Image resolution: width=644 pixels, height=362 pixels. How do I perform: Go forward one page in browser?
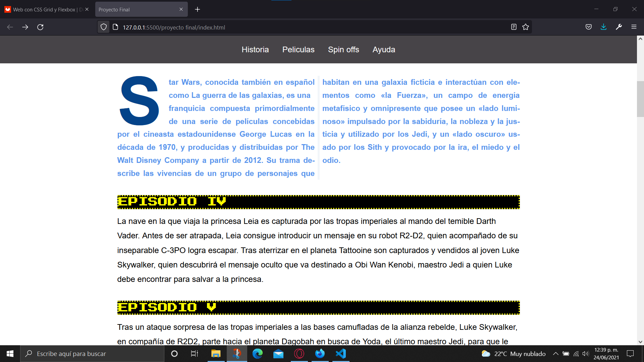25,27
